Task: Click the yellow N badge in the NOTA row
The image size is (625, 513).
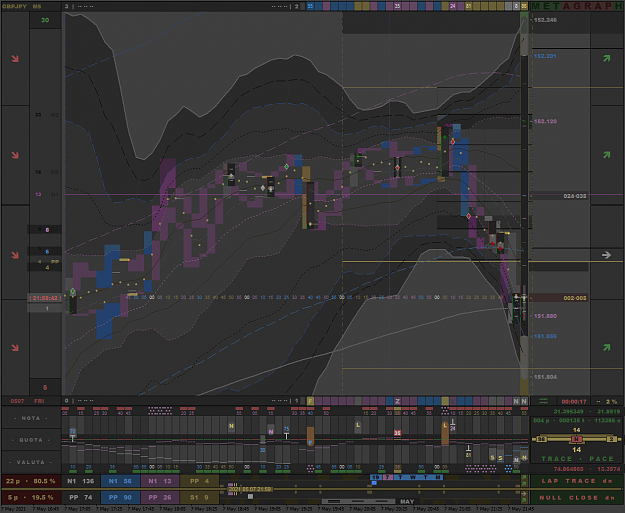Action: click(x=231, y=426)
